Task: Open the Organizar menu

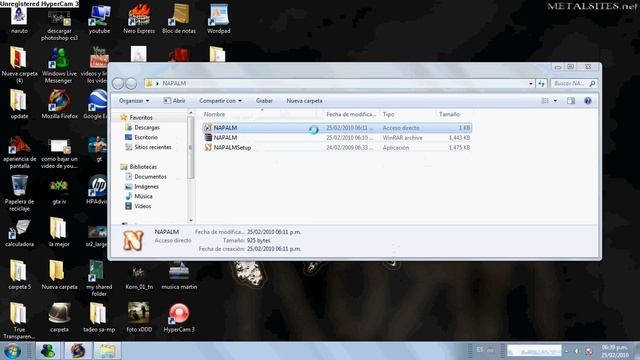Action: (x=134, y=101)
